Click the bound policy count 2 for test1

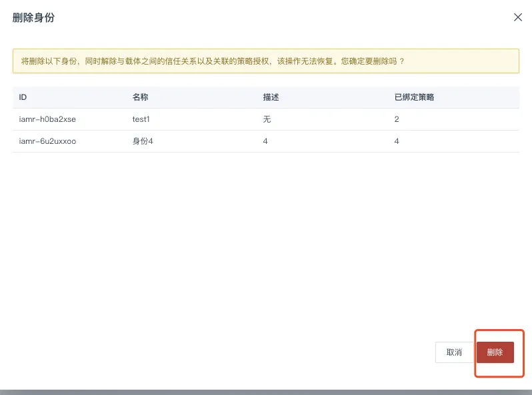[x=397, y=119]
